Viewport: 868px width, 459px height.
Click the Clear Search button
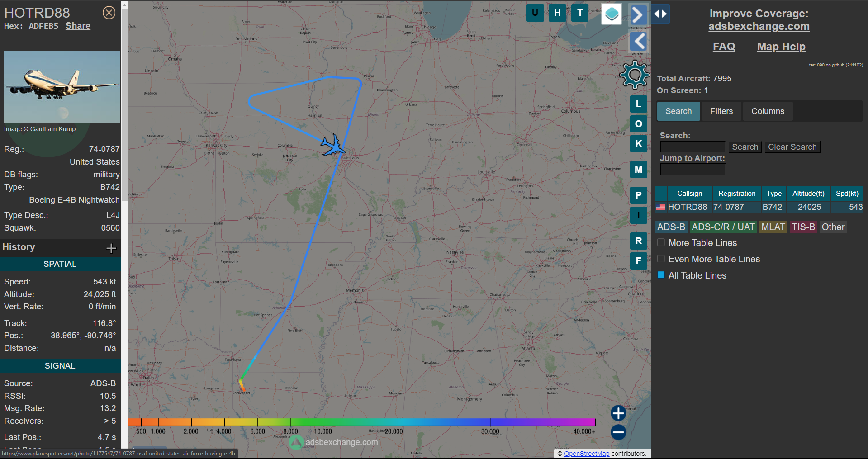pyautogui.click(x=792, y=147)
